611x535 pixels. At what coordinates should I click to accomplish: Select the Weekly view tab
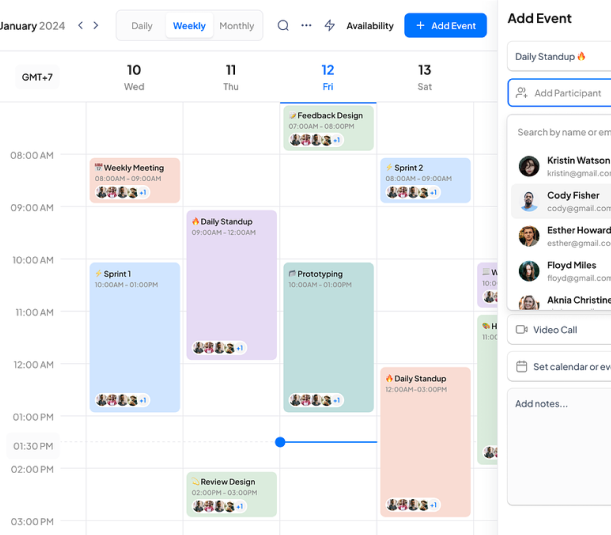pyautogui.click(x=189, y=26)
